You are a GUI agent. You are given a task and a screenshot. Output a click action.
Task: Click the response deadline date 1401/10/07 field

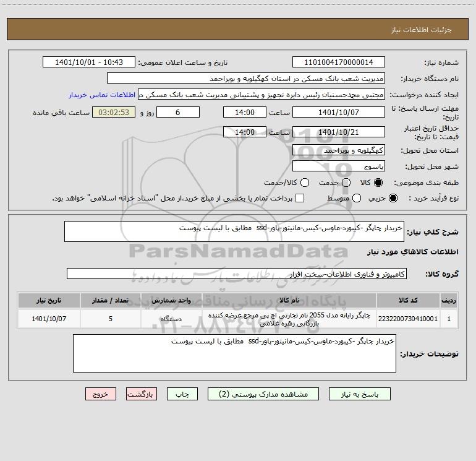(339, 112)
